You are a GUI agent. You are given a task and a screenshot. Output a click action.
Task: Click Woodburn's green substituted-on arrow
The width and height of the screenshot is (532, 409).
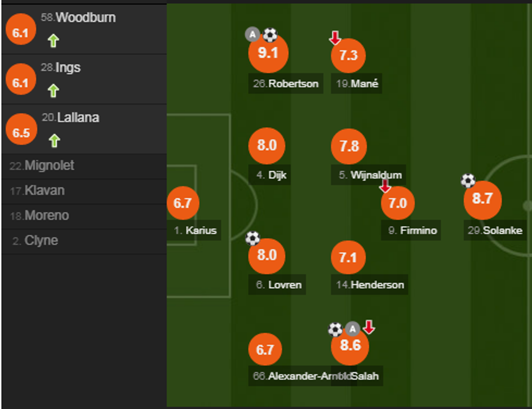coord(53,41)
